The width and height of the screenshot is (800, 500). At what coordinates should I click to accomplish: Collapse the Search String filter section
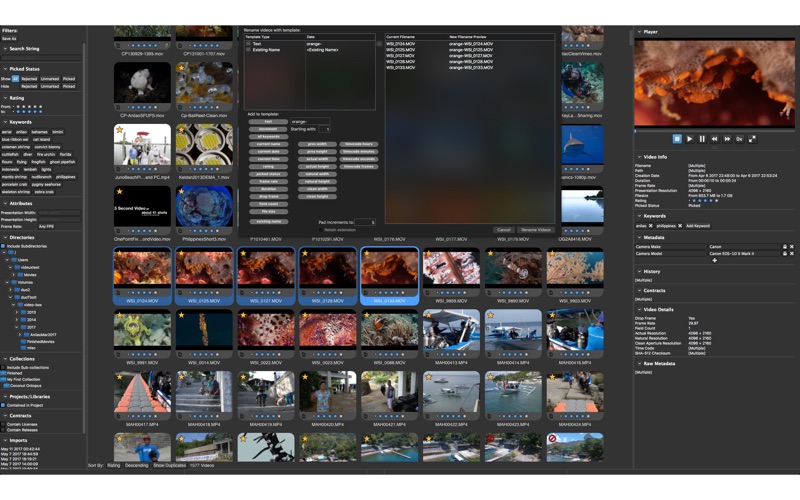coord(5,48)
